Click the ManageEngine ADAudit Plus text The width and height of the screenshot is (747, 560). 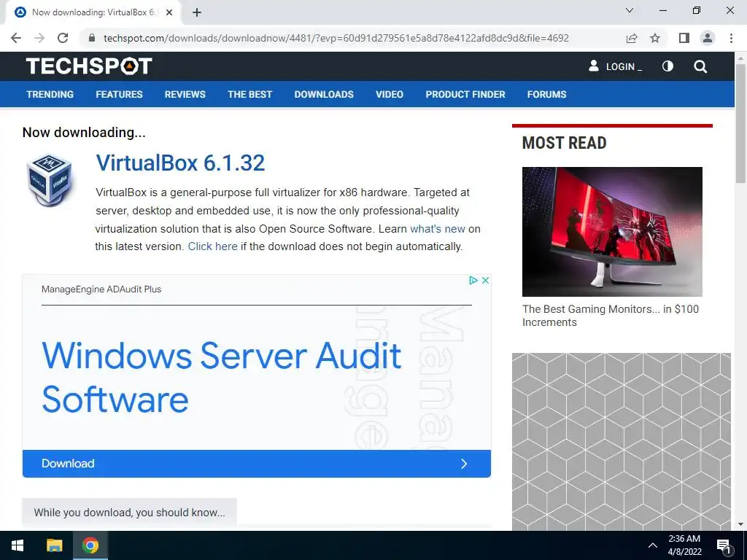click(x=101, y=289)
